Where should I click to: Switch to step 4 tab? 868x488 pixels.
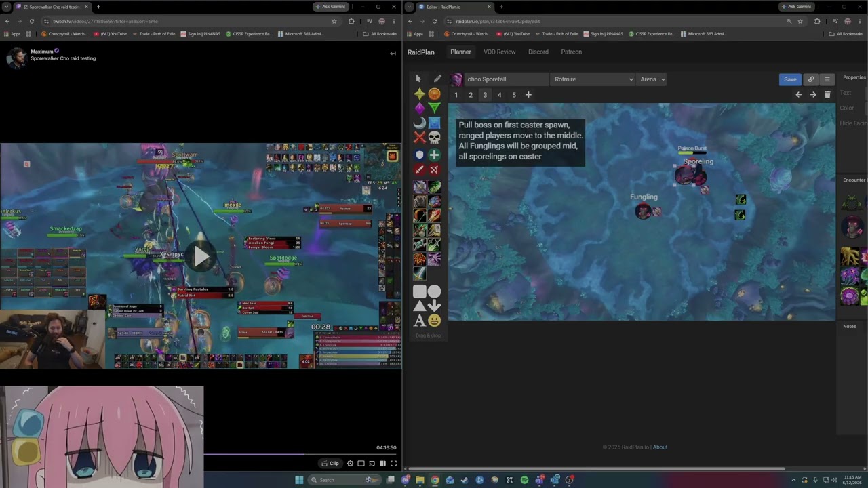[500, 95]
